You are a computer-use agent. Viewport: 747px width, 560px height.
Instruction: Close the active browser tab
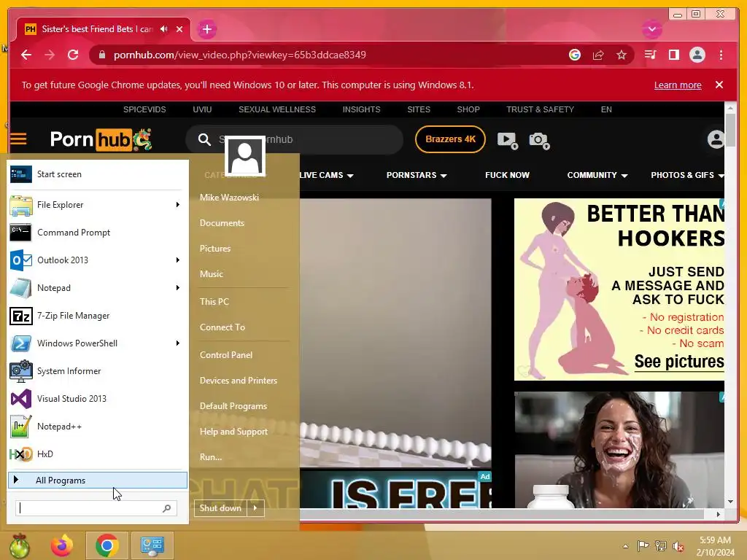[x=179, y=29]
